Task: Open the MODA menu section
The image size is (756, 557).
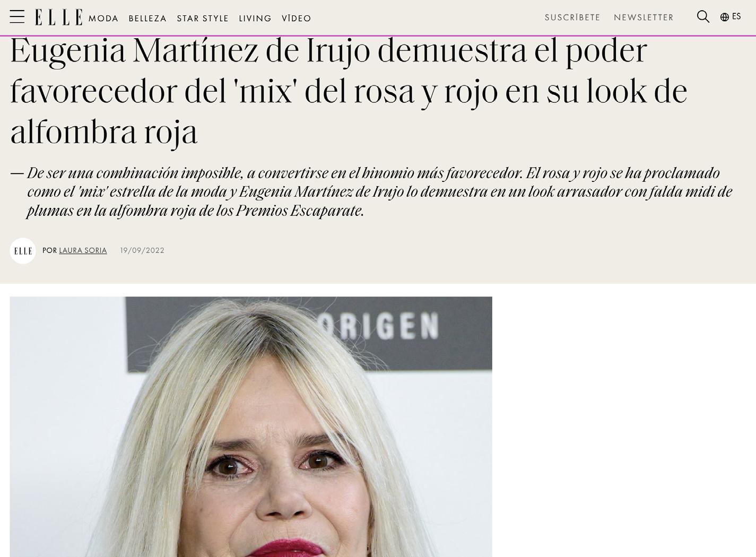Action: (103, 19)
